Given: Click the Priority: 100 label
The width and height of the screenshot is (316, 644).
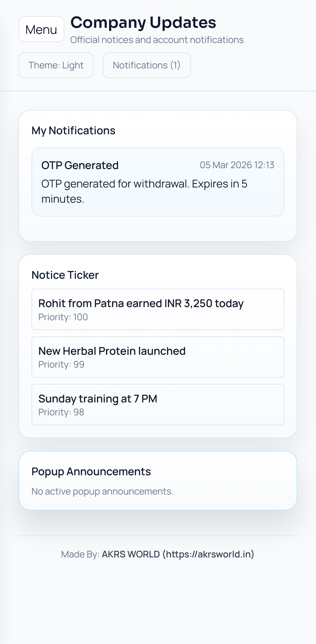Looking at the screenshot, I should [63, 317].
